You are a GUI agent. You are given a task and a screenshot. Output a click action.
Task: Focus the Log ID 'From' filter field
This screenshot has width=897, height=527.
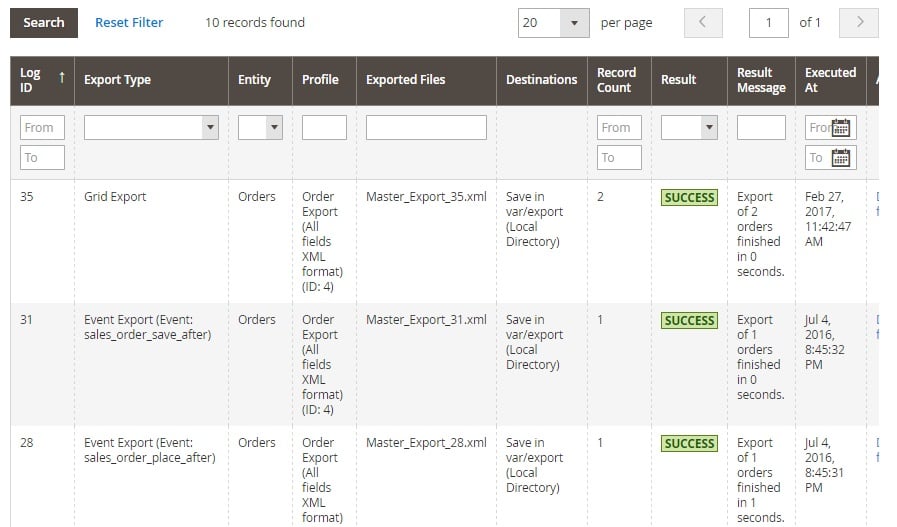pos(42,127)
